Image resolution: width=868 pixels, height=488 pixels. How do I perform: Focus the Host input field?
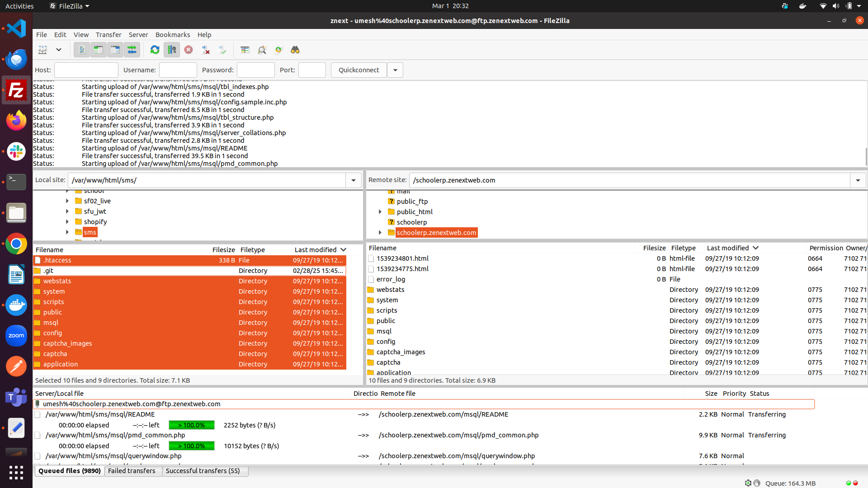(x=86, y=70)
